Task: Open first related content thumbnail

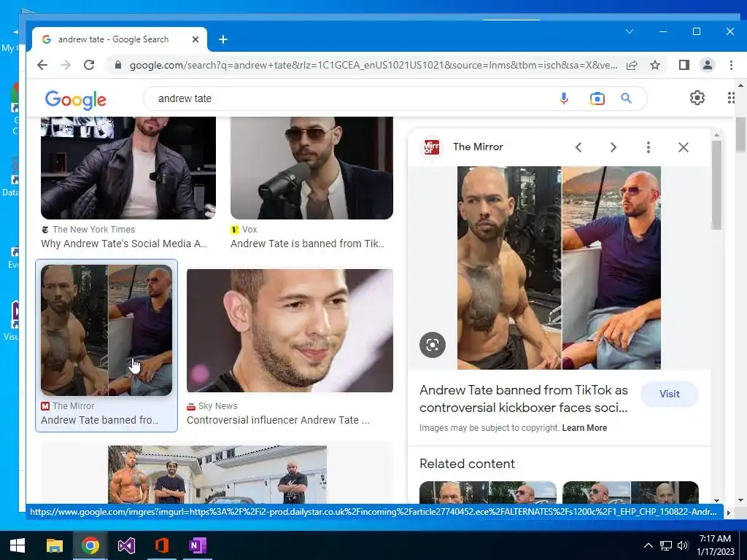Action: point(488,492)
